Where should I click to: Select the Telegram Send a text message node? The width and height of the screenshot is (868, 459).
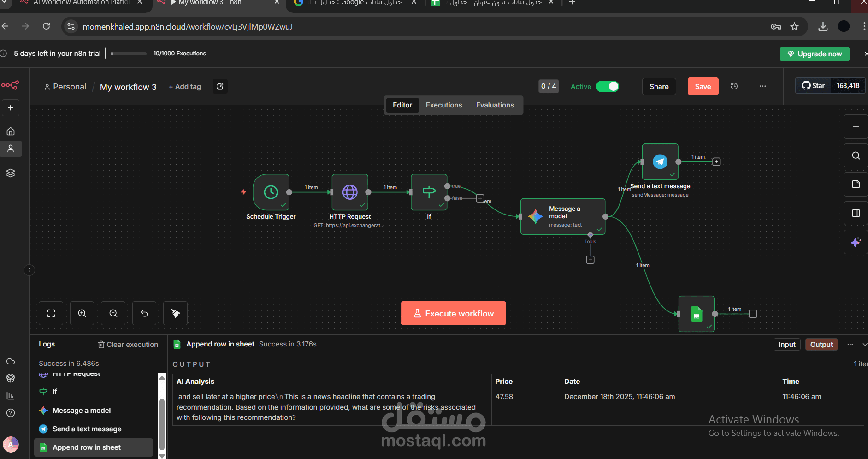coord(660,162)
